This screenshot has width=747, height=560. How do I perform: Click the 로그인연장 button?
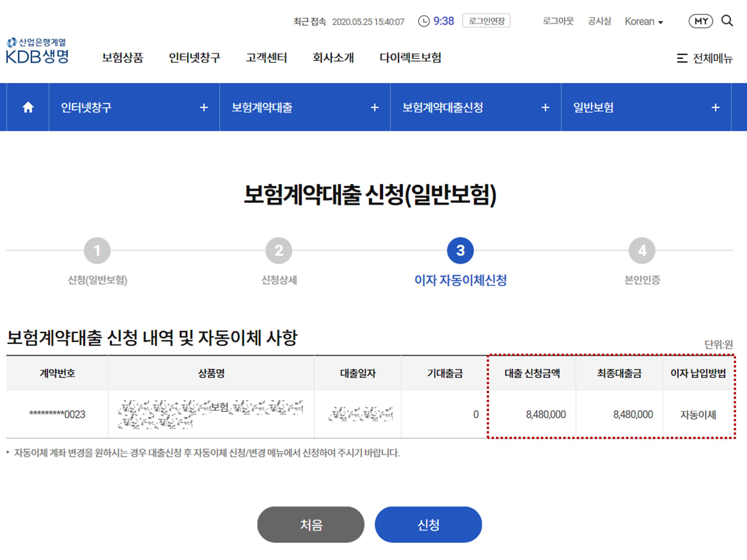486,21
